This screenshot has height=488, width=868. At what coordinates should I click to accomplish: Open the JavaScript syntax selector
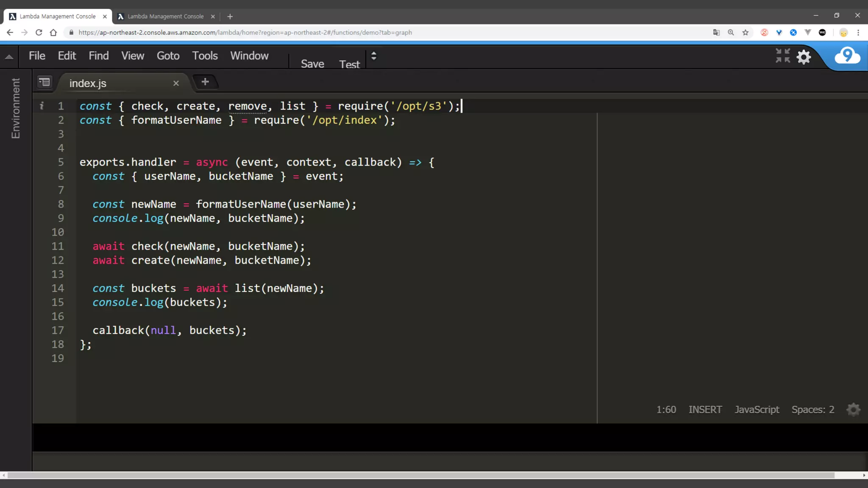coord(757,410)
